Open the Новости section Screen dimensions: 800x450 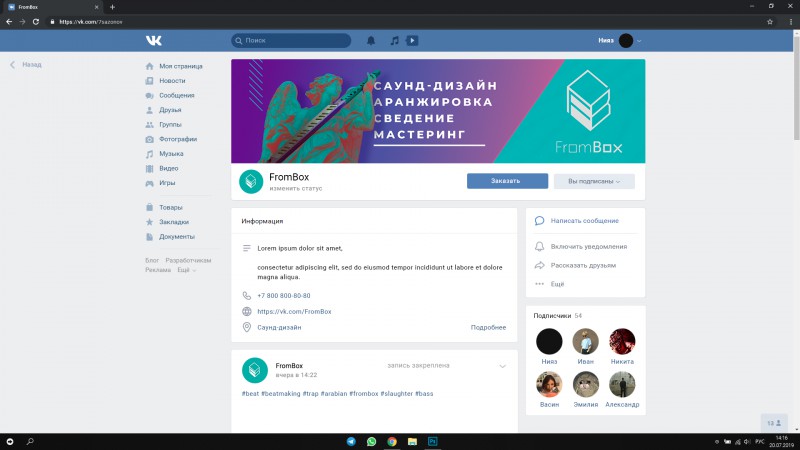click(x=172, y=81)
